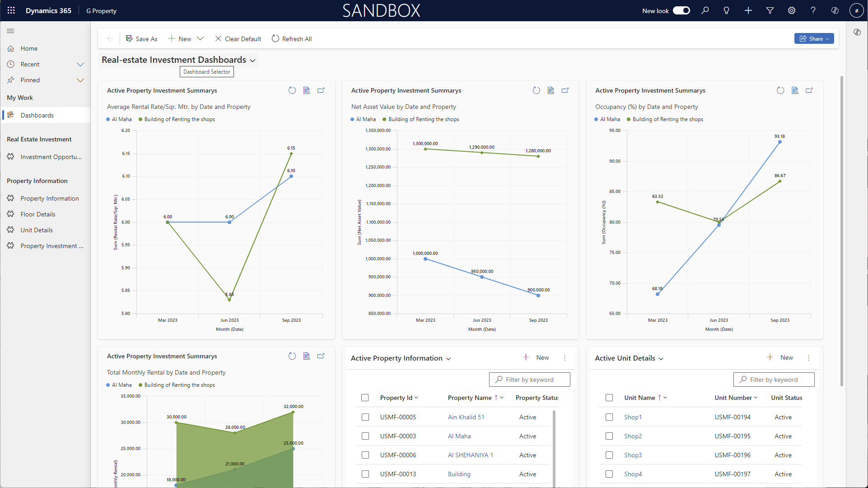Click the search magnifier in header
Image resolution: width=868 pixels, height=488 pixels.
(705, 10)
